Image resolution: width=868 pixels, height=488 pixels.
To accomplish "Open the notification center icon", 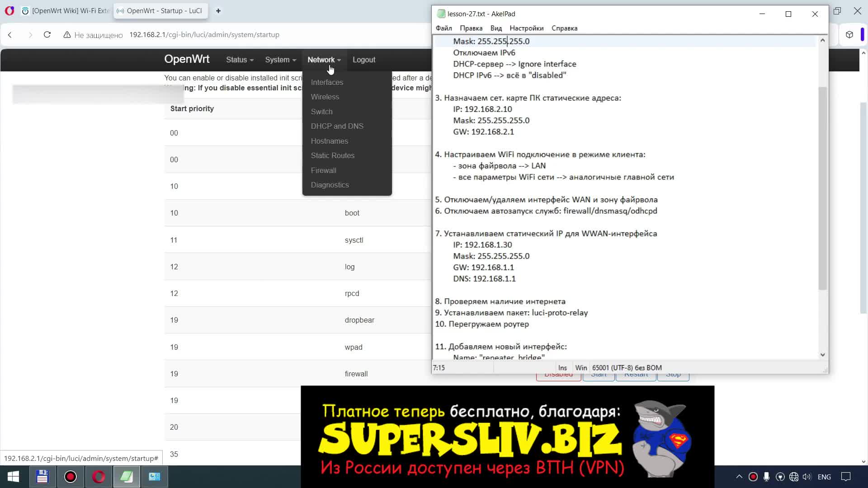I will point(845,477).
